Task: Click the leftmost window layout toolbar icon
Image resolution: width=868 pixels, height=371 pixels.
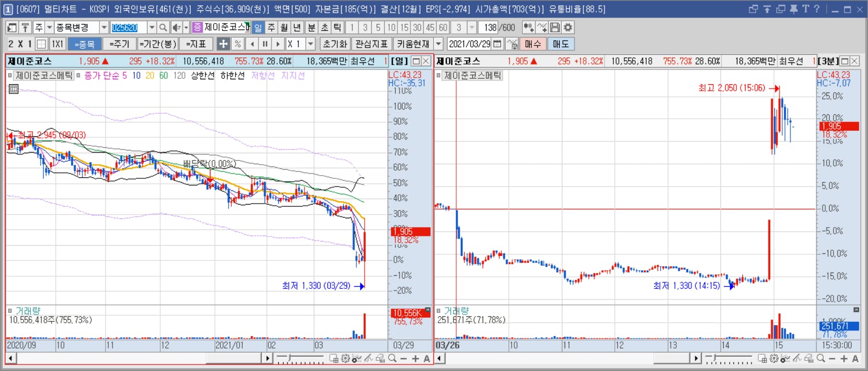Action: pos(11,27)
